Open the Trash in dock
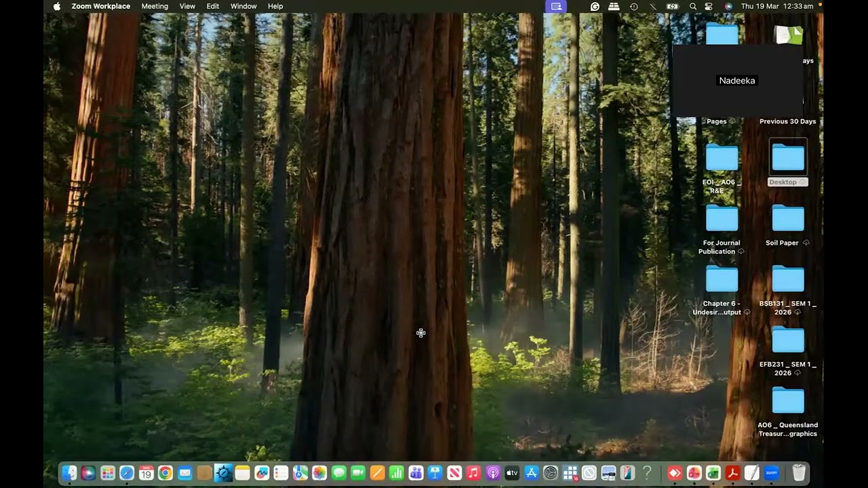The width and height of the screenshot is (868, 488). 799,473
